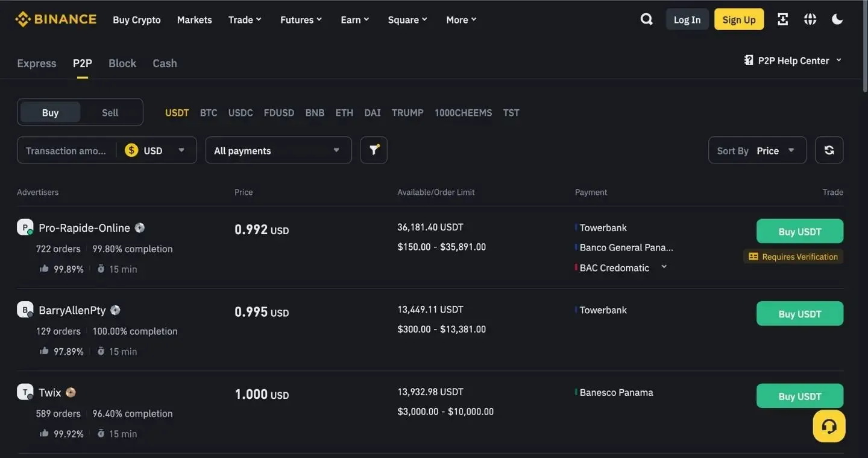Click the globe language icon

(x=810, y=19)
